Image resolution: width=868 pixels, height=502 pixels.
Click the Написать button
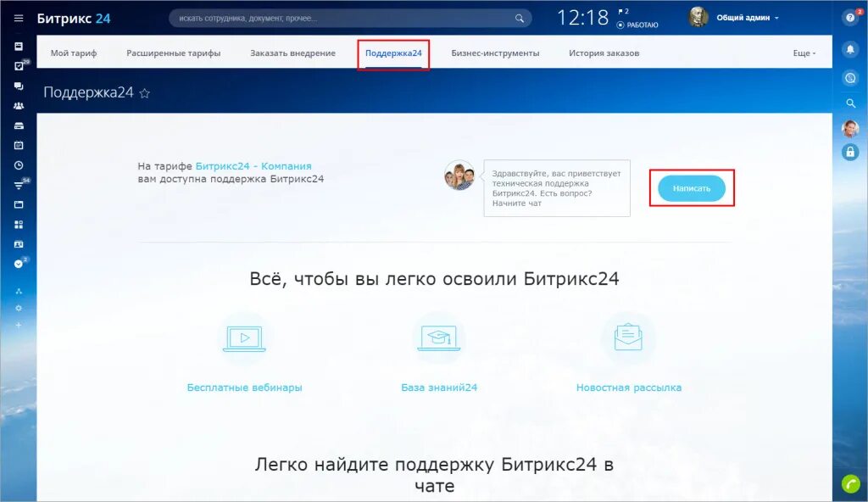point(692,188)
